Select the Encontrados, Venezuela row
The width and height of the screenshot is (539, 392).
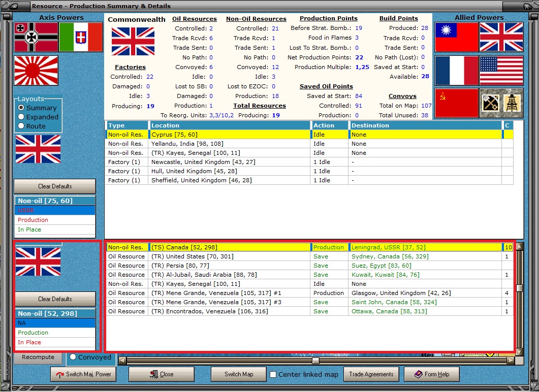[x=309, y=311]
